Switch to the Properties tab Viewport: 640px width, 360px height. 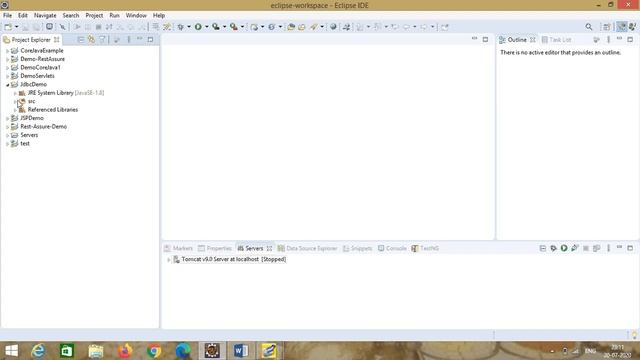[x=215, y=248]
